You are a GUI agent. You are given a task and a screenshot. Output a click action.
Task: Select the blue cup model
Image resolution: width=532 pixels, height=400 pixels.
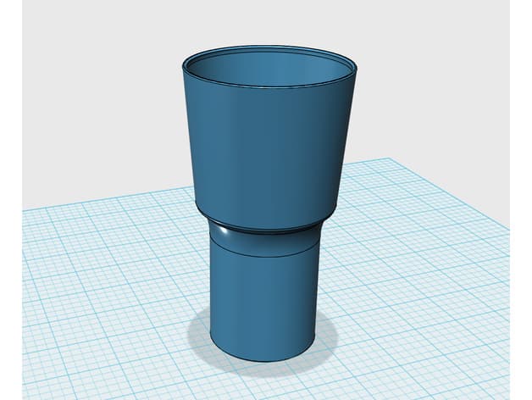[269, 203]
